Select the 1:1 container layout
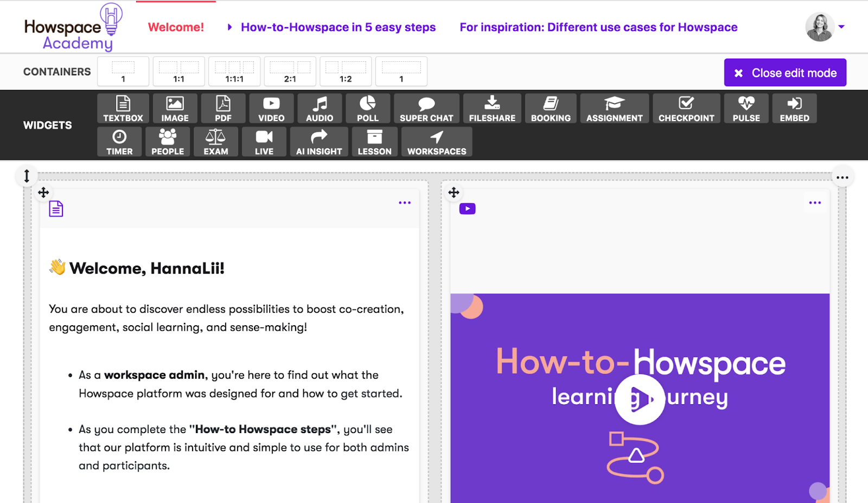This screenshot has height=503, width=868. [179, 72]
